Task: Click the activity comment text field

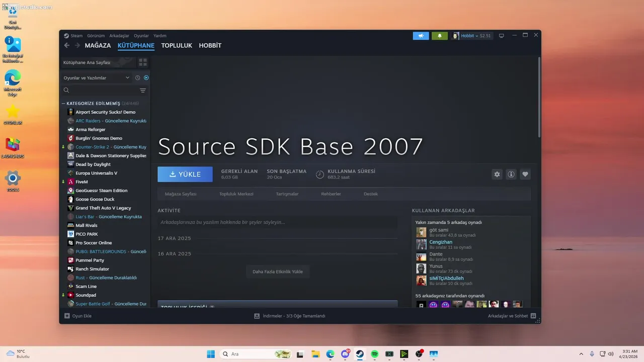Action: [x=277, y=222]
